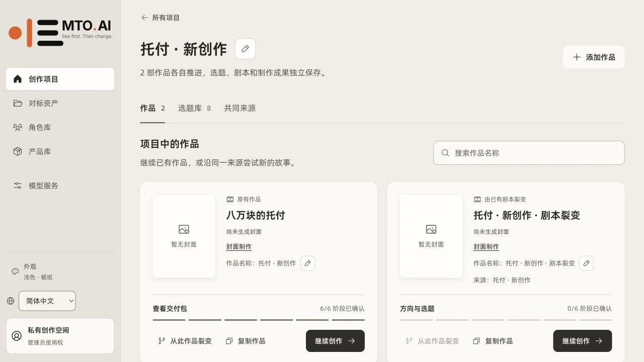Click 从此作品裂变 in 八万块的托付 card
The width and height of the screenshot is (644, 362).
click(x=185, y=341)
